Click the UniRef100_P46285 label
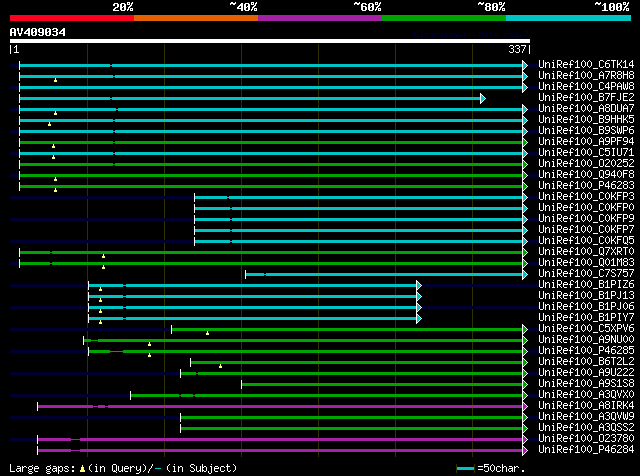640x476 pixels. (x=586, y=351)
